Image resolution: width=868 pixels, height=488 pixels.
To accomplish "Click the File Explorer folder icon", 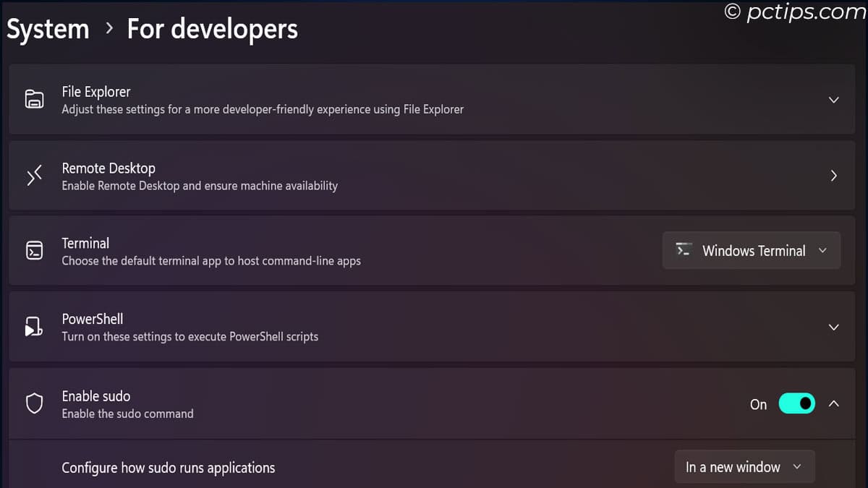I will (34, 100).
